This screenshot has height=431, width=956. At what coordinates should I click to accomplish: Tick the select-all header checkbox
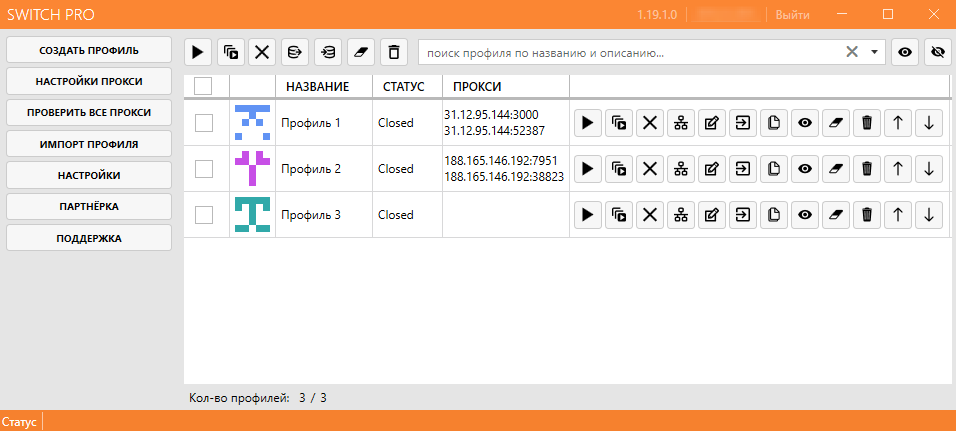(203, 87)
